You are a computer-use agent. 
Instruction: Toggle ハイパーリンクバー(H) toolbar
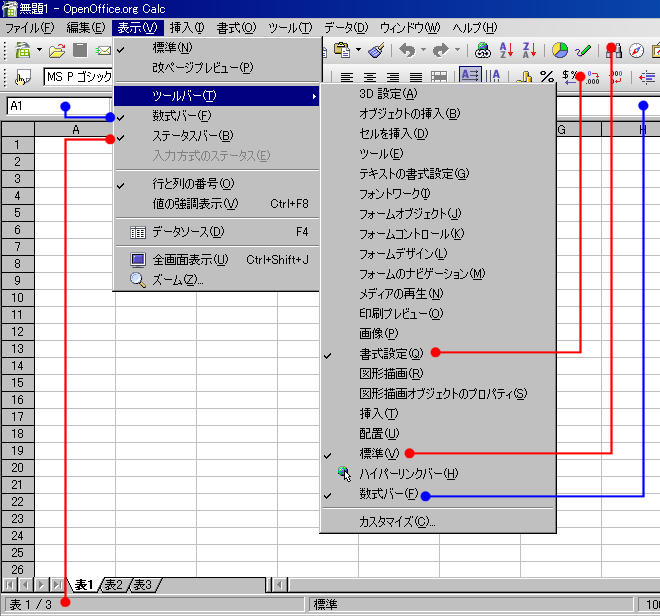pos(438,474)
